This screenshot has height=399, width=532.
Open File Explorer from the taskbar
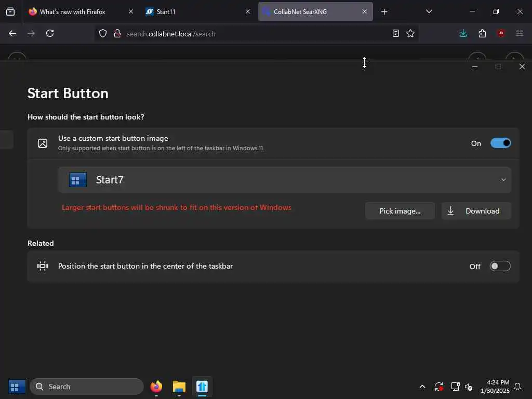(x=179, y=387)
